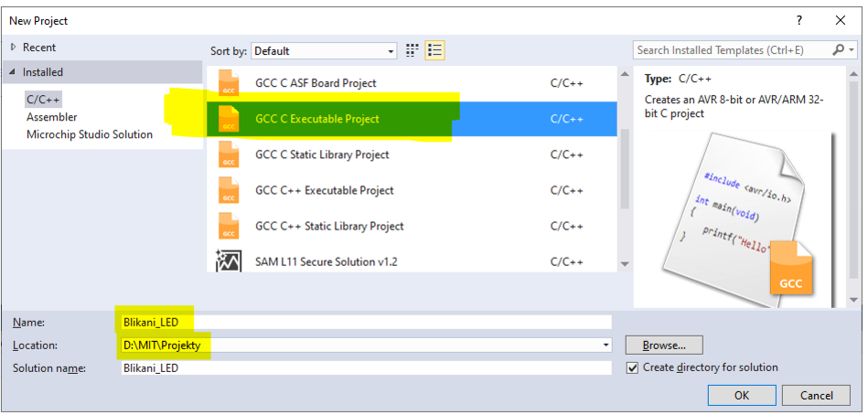Click the SAM L11 Secure Solution icon

click(229, 261)
